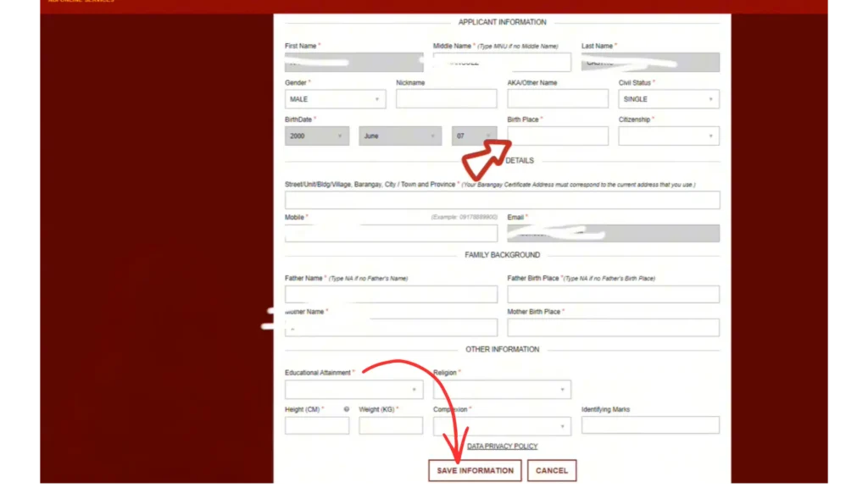This screenshot has height=488, width=868.
Task: Click the Nickname input field
Action: tap(446, 98)
